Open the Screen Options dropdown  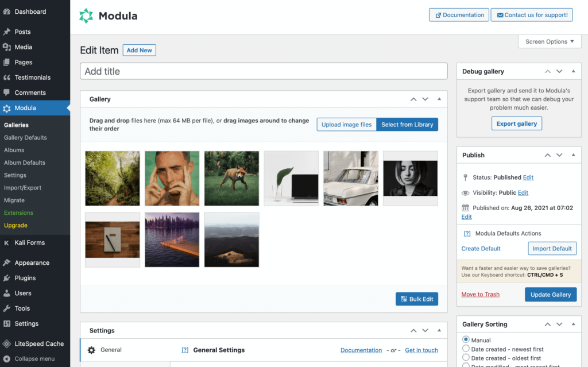(x=549, y=41)
